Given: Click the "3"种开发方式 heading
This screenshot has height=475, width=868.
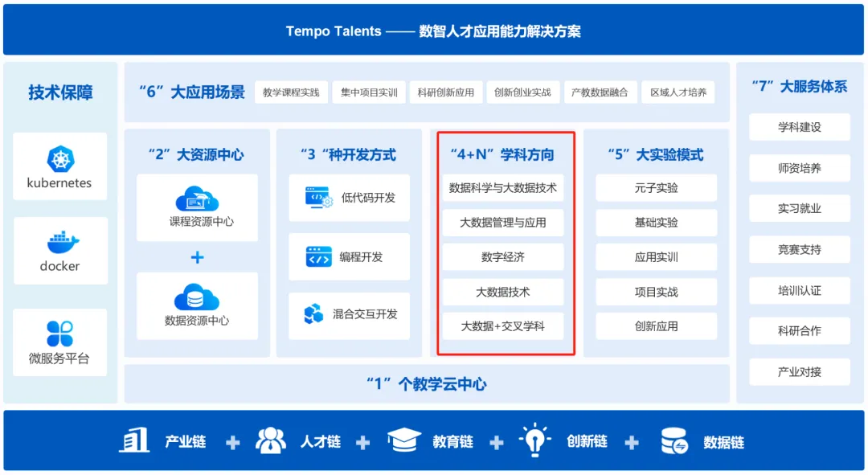Looking at the screenshot, I should tap(348, 154).
